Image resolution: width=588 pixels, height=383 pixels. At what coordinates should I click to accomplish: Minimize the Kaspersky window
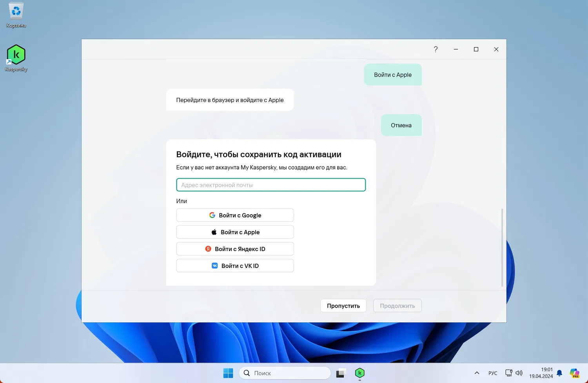tap(456, 49)
